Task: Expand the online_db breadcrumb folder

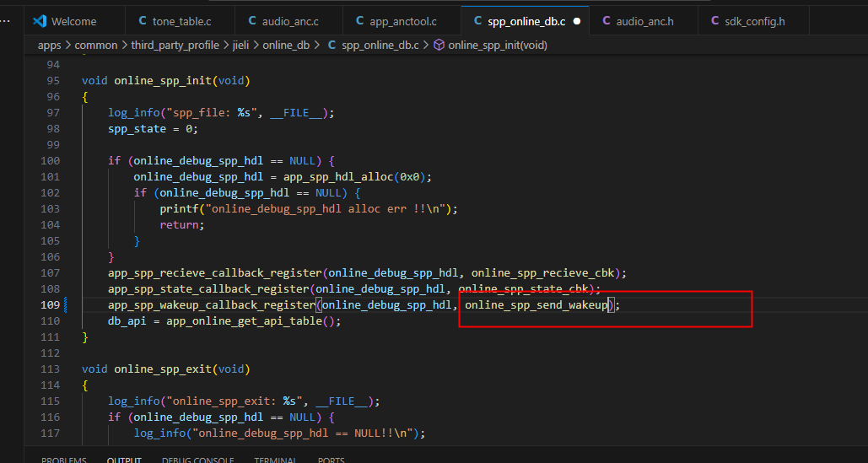Action: [286, 46]
